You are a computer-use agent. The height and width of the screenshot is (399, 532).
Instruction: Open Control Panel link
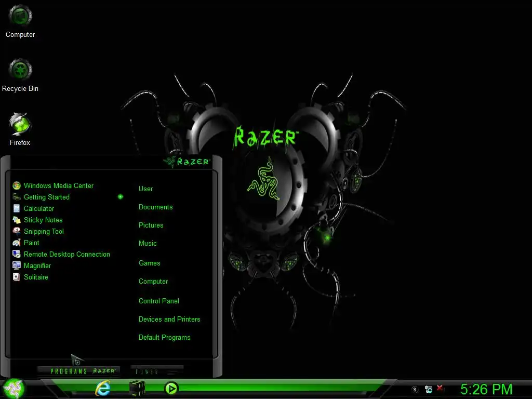159,301
